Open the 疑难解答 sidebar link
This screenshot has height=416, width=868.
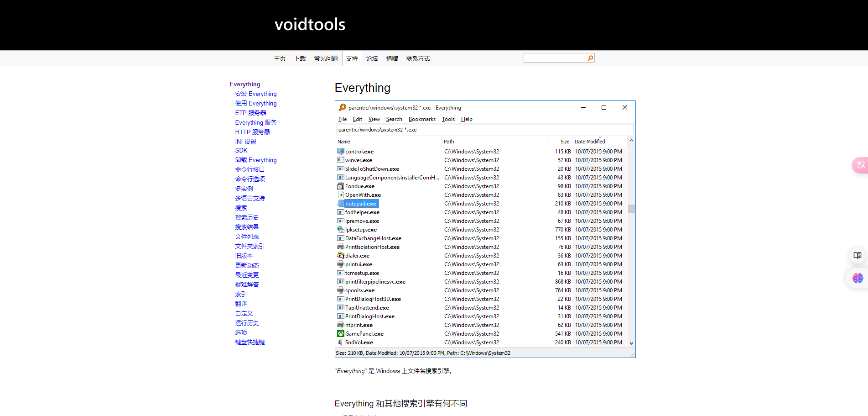point(247,284)
